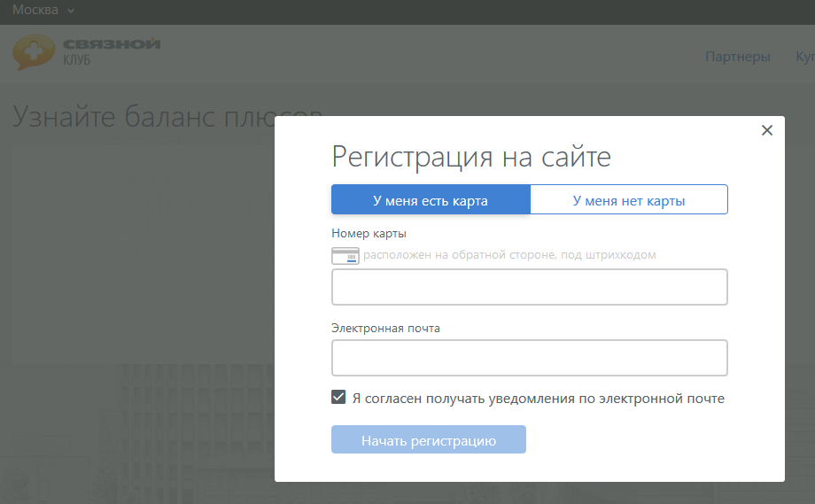
Task: Click the "расположен на обратной стороне" hint text
Action: pos(509,255)
